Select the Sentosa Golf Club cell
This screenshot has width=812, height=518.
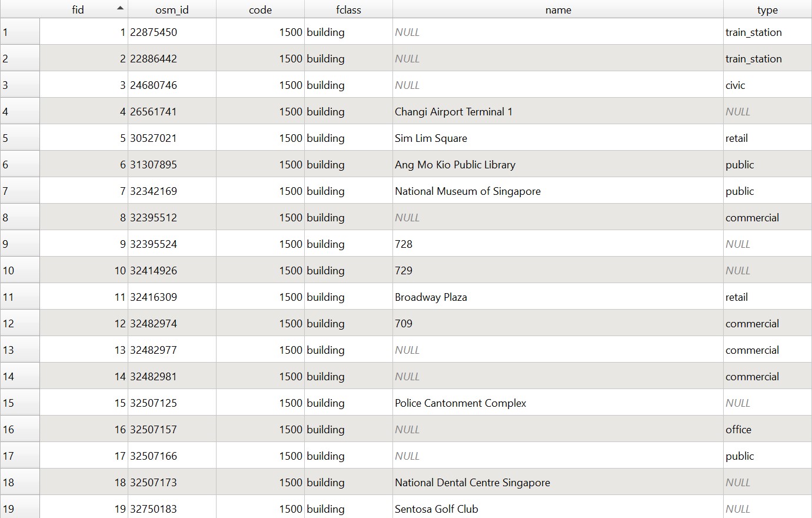(x=436, y=509)
